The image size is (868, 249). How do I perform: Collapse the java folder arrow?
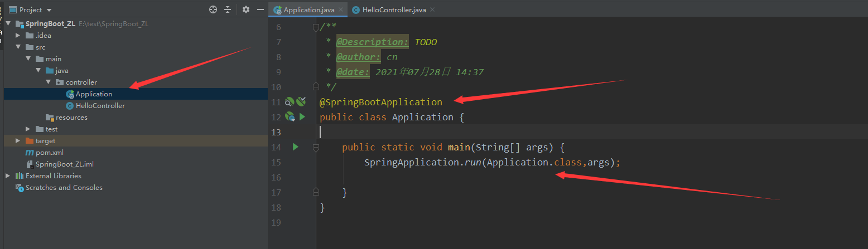coord(38,71)
